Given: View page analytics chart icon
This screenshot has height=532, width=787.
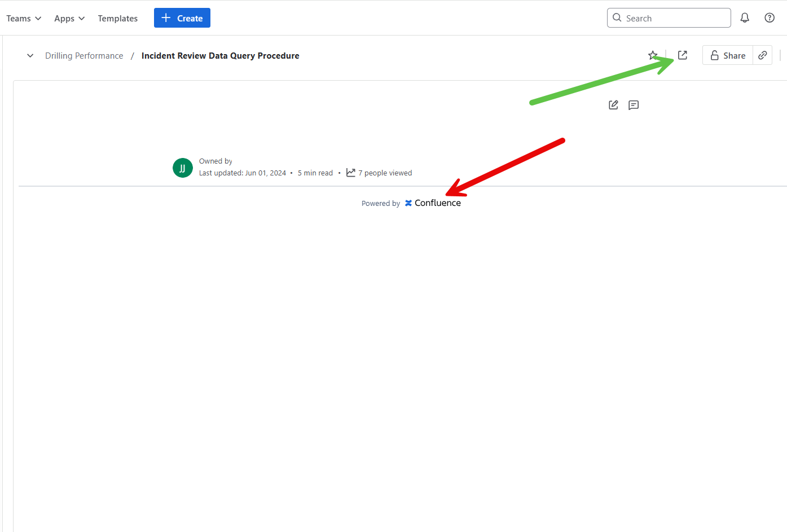Looking at the screenshot, I should coord(351,173).
